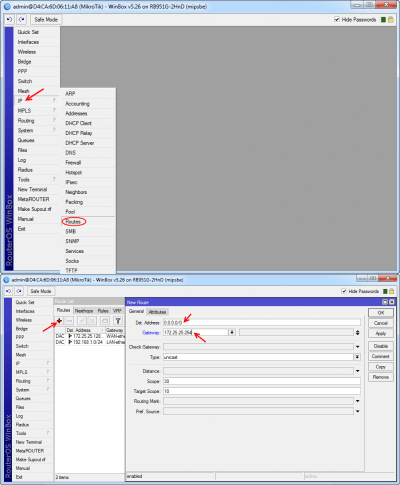Click the redo icon in the upper WinBox toolbar
The image size is (400, 485).
(22, 20)
